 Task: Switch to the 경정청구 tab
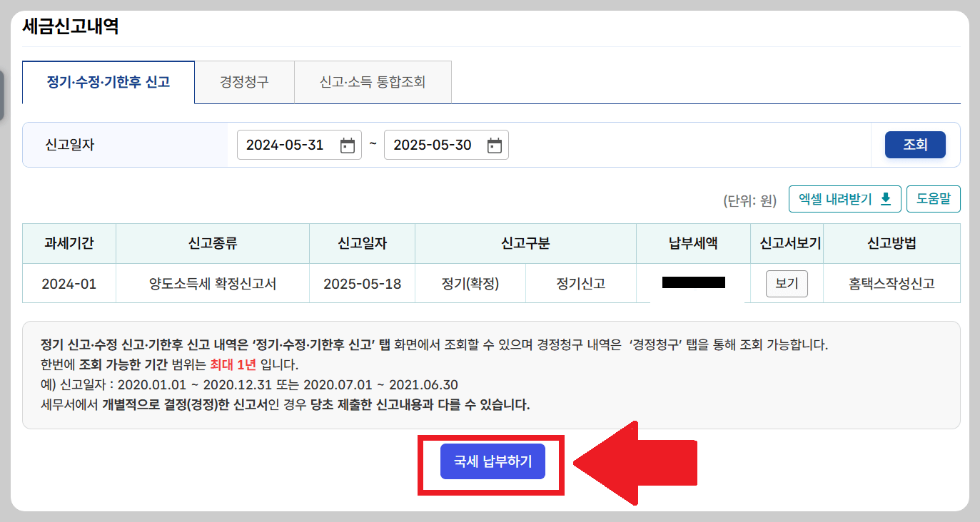point(244,82)
